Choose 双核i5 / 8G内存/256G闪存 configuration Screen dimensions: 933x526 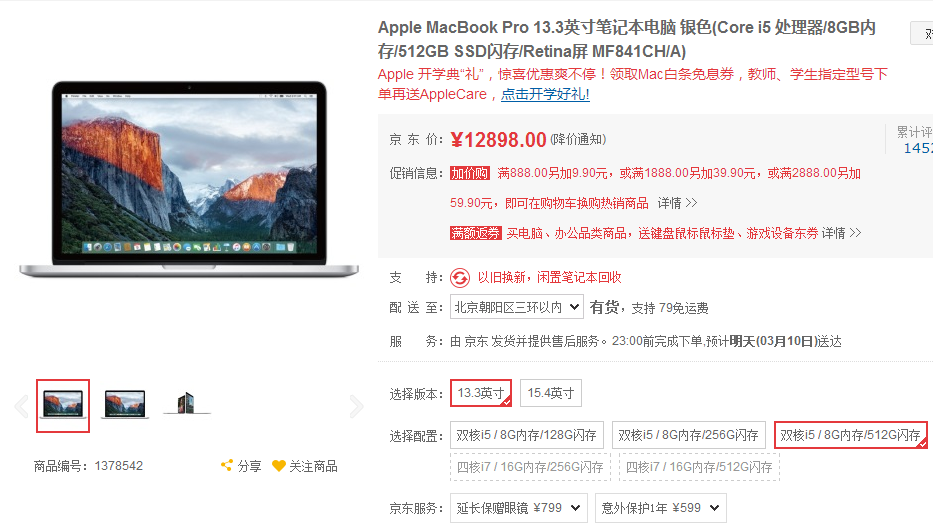pos(688,435)
